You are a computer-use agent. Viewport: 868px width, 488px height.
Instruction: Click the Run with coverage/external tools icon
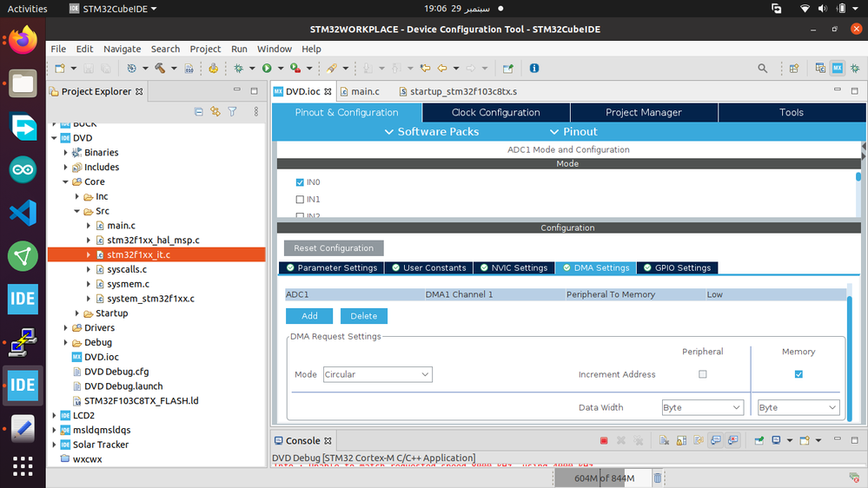(295, 68)
